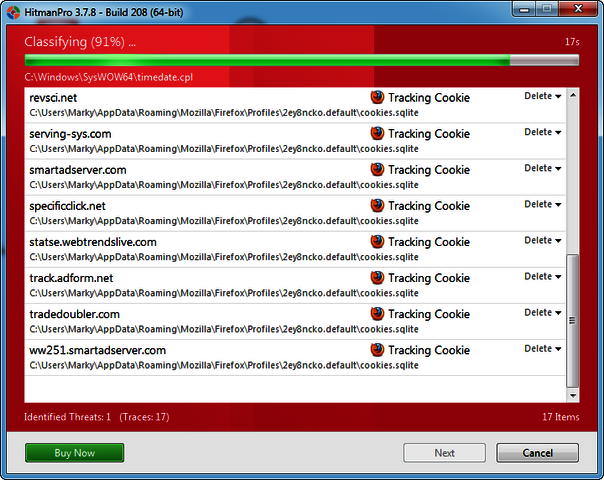The height and width of the screenshot is (480, 604).
Task: Click the Next button
Action: click(x=444, y=453)
